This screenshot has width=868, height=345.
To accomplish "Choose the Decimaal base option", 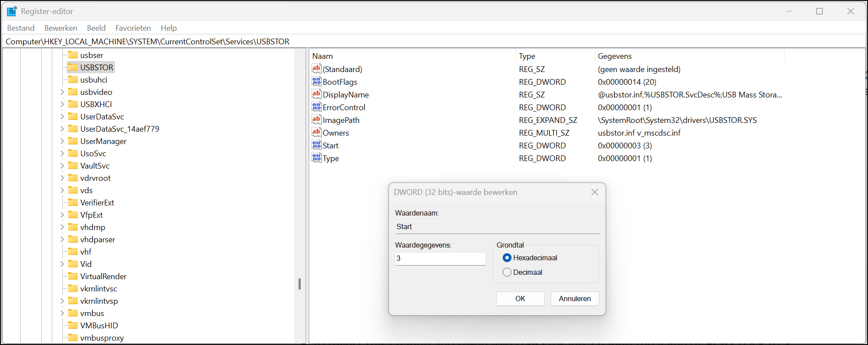I will (x=507, y=272).
